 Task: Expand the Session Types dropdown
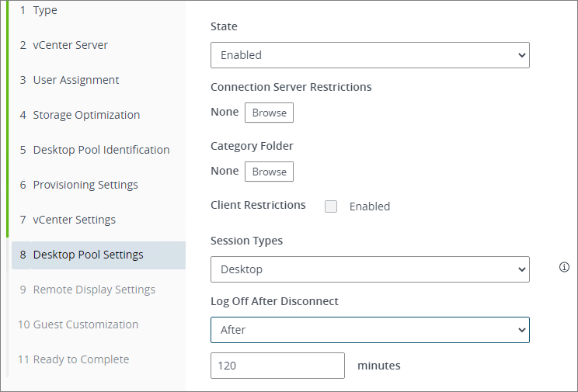370,269
